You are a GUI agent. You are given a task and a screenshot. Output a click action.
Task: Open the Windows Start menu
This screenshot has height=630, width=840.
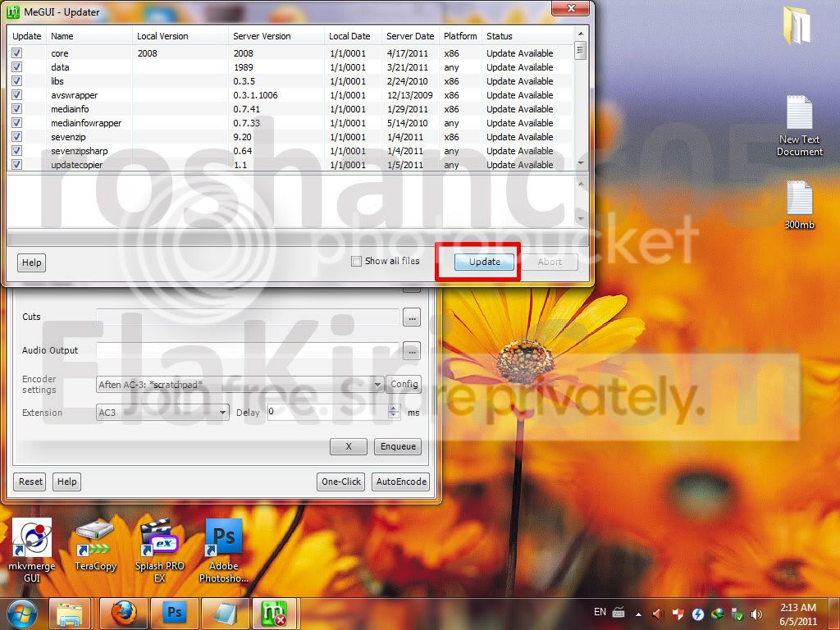coord(21,614)
